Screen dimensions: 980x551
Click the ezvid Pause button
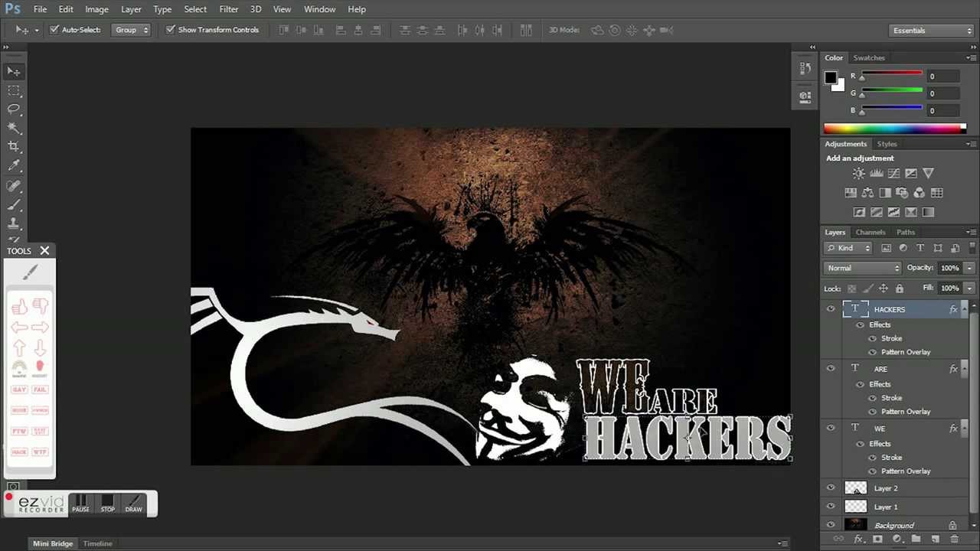click(x=80, y=504)
